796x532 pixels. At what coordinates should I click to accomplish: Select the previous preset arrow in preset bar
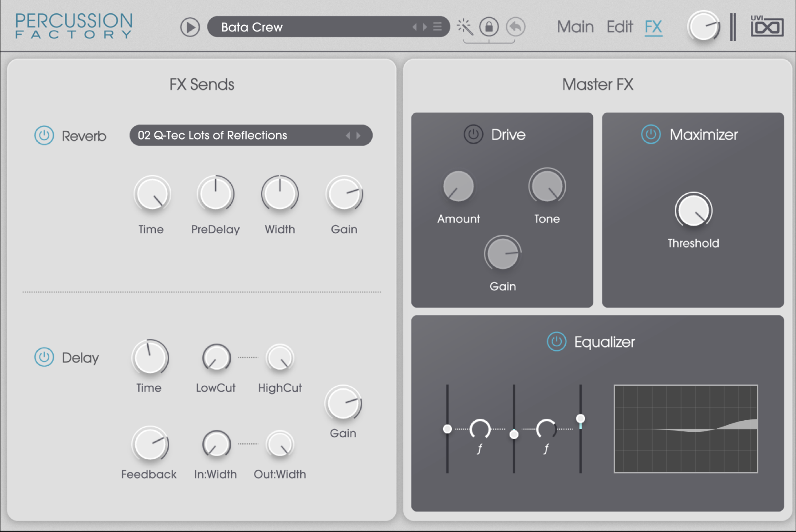pyautogui.click(x=414, y=27)
